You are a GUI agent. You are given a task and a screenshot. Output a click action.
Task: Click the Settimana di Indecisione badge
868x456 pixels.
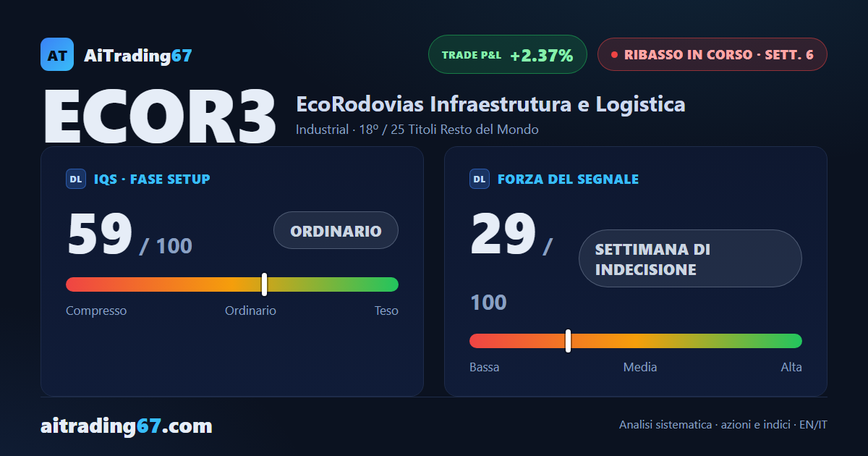(690, 258)
